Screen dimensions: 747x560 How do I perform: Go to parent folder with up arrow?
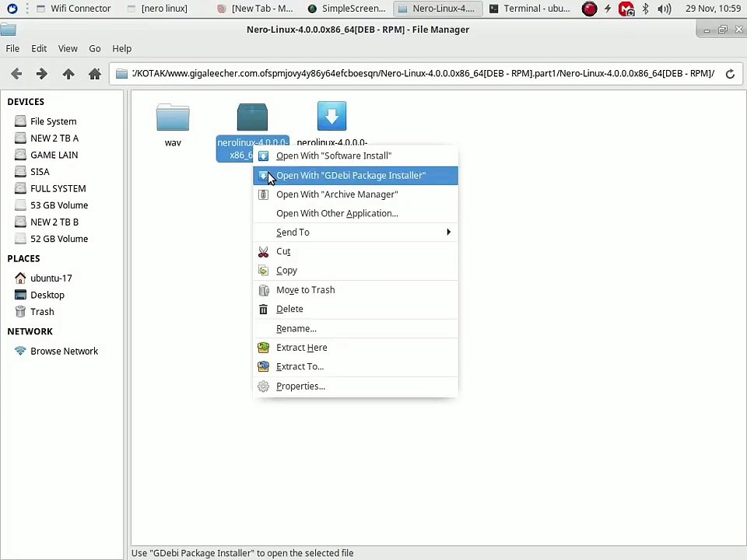coord(68,74)
